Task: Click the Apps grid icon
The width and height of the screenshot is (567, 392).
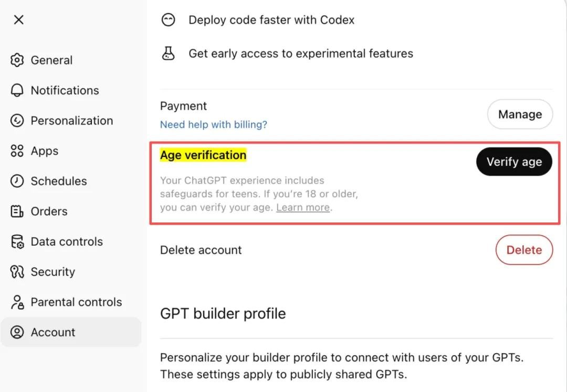Action: tap(17, 151)
